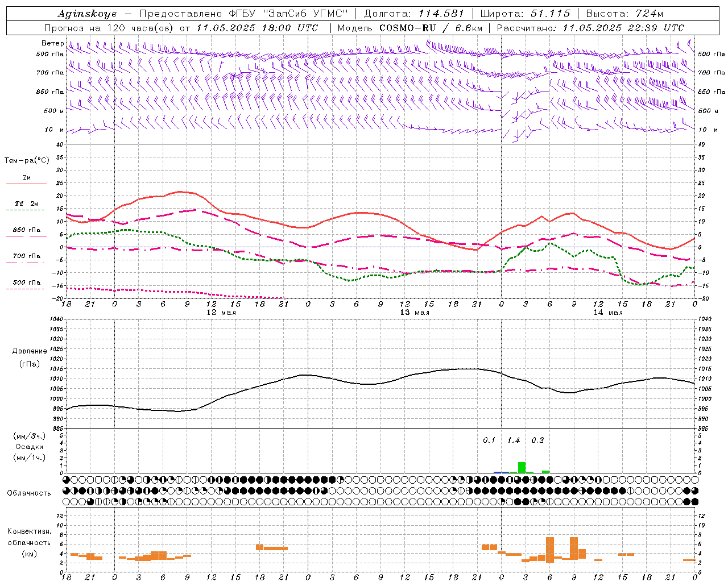The height and width of the screenshot is (582, 728).
Task: Click the (мм/3ч.) precipitation unit label
Action: (x=29, y=436)
